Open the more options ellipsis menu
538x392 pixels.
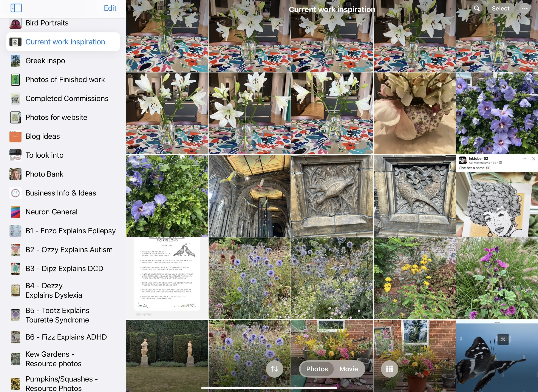pos(524,9)
